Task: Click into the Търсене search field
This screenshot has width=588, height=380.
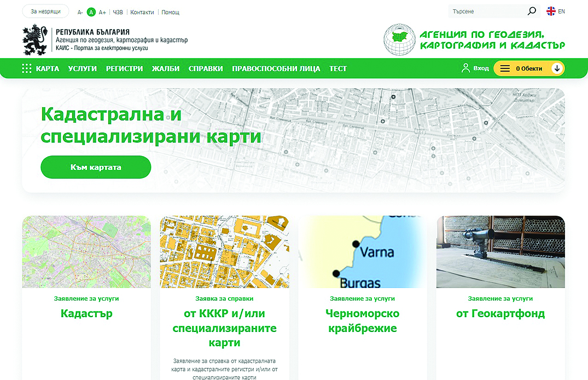Action: pos(487,11)
